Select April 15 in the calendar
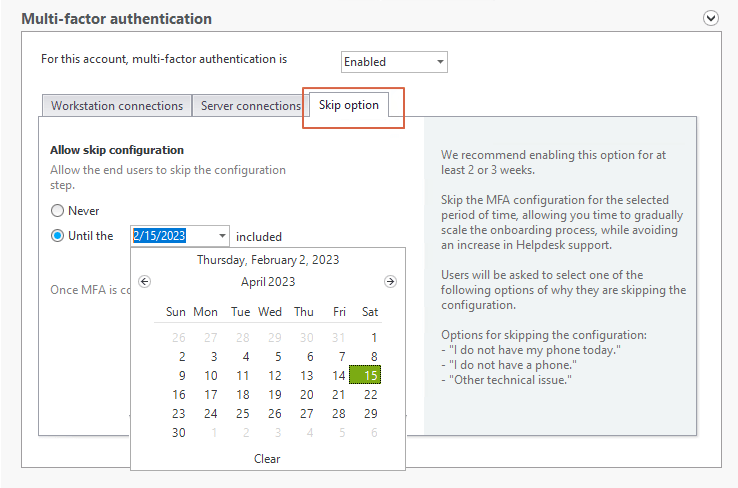 (x=365, y=375)
